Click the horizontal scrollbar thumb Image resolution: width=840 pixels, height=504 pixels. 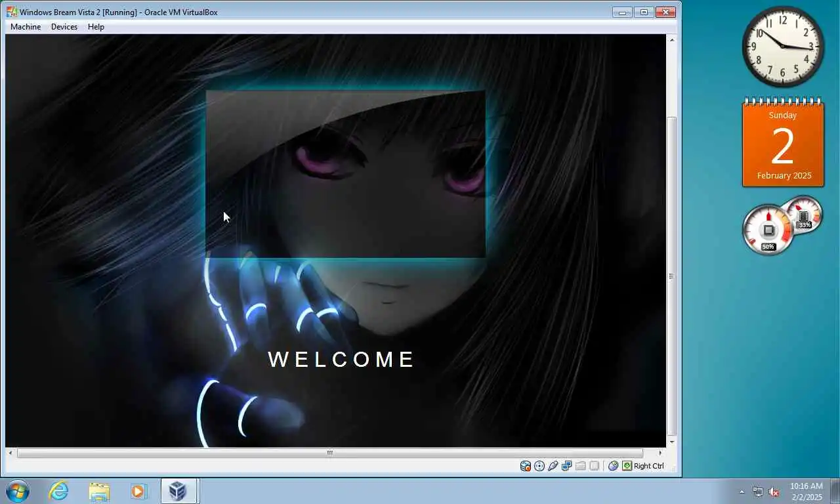pyautogui.click(x=330, y=453)
